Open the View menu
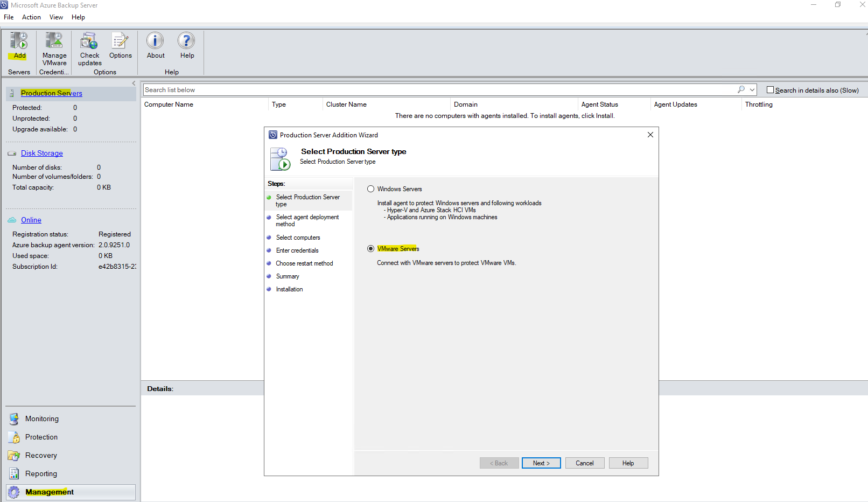Viewport: 868px width, 502px height. tap(56, 17)
